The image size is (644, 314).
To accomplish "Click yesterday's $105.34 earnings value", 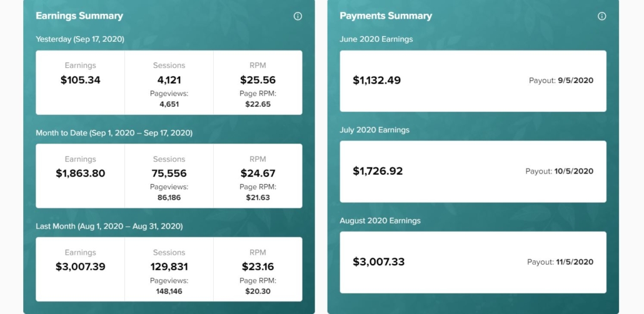I will tap(81, 80).
